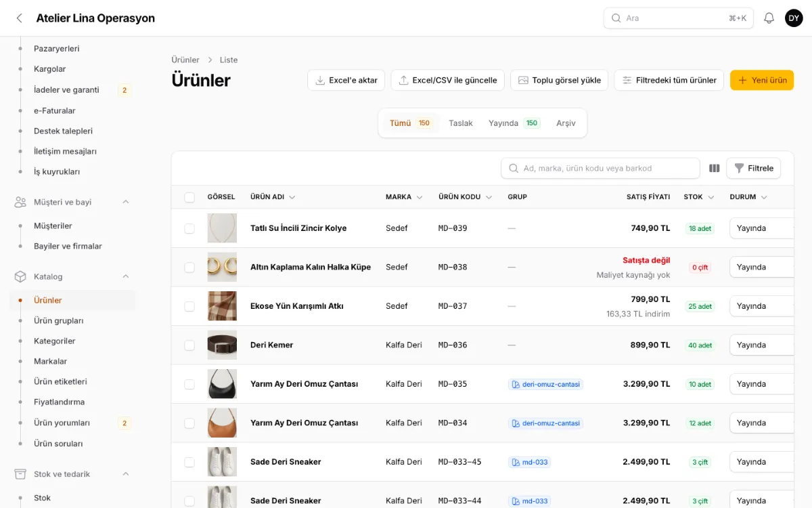
Task: Select the Ekose Yün Karışımlı Atkı row checkbox
Action: coord(189,306)
